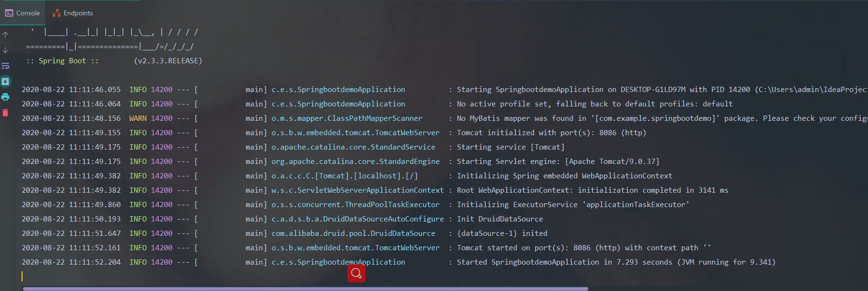Click the ':: Spring Boot ::' banner text
Viewport: 868px width, 291px height.
click(62, 61)
